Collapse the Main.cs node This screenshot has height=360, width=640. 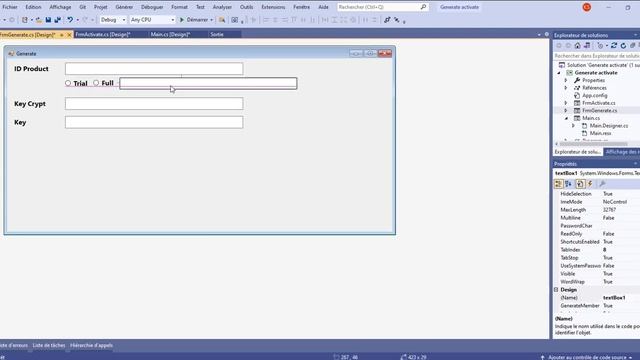click(x=566, y=118)
